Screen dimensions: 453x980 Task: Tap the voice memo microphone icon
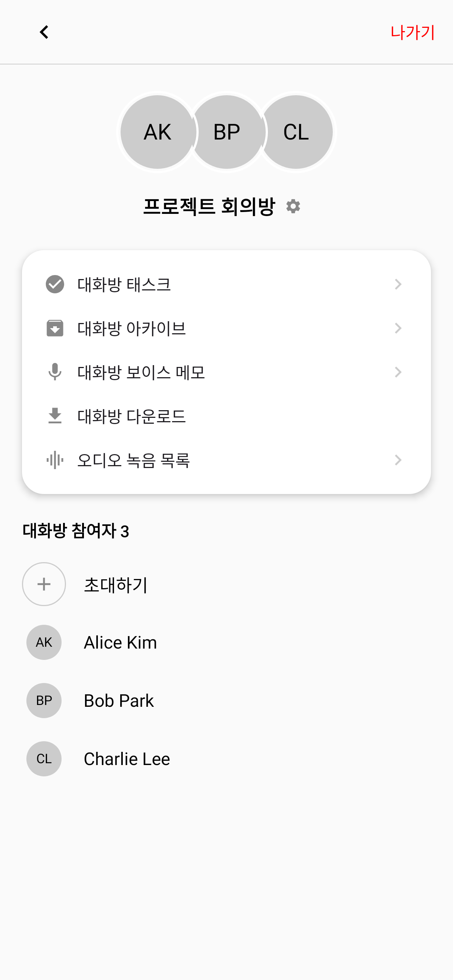click(55, 372)
